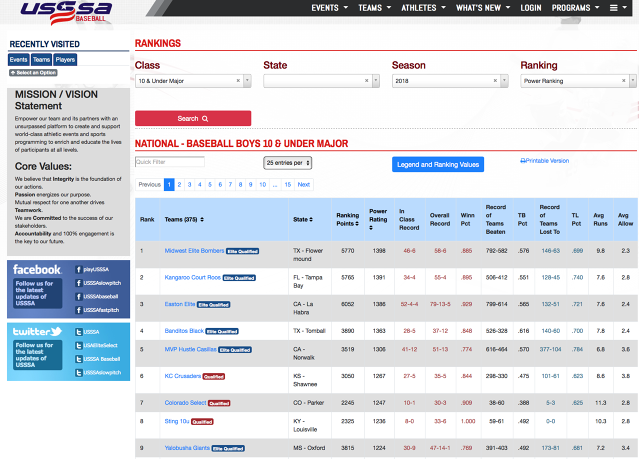Screen dimensions: 639x459
Task: Open Legend and Ranking Values
Action: point(438,164)
